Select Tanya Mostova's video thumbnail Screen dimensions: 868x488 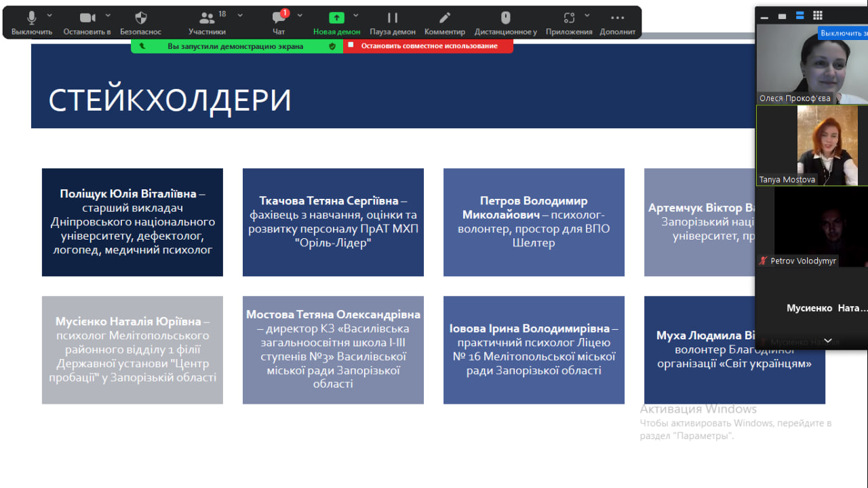click(812, 145)
